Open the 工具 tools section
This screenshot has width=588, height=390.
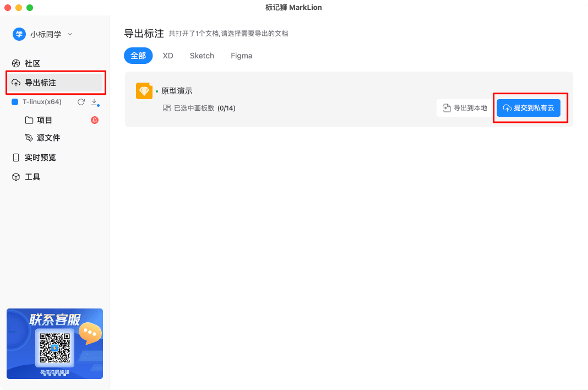32,176
